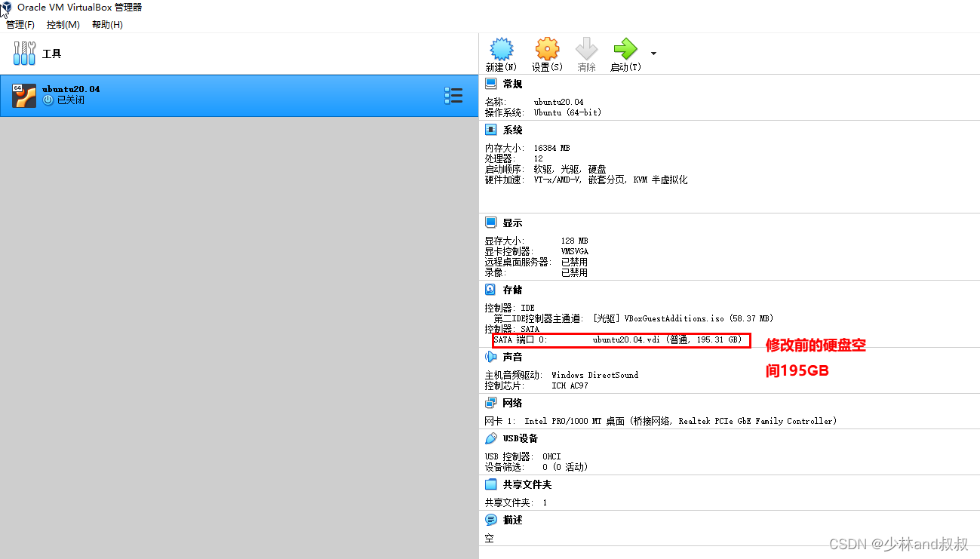Open the 显示 section header link
Image resolution: width=980 pixels, height=559 pixels.
point(512,223)
